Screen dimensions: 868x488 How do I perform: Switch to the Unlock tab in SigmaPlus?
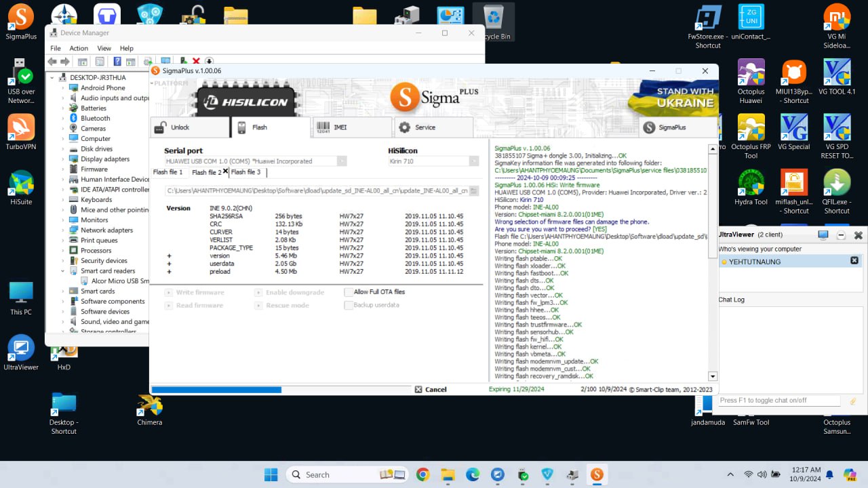tap(189, 127)
